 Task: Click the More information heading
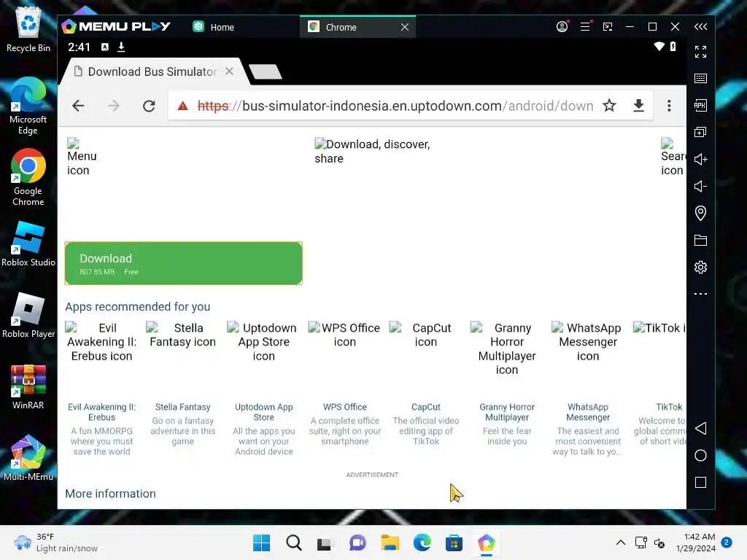(111, 494)
